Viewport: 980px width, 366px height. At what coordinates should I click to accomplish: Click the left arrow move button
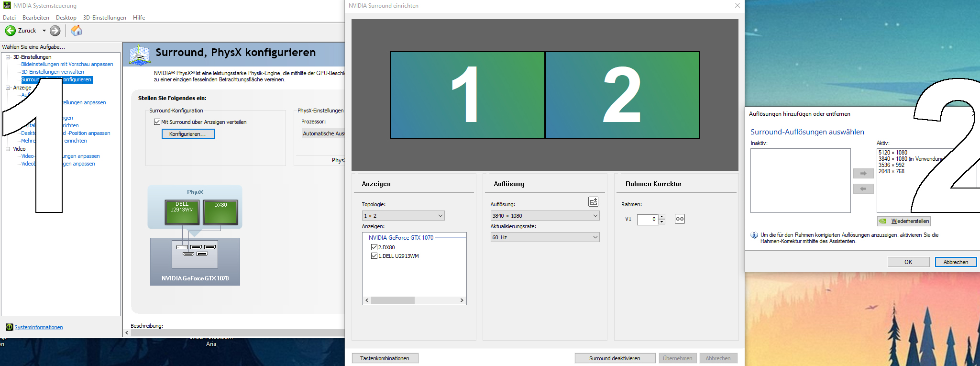point(863,189)
